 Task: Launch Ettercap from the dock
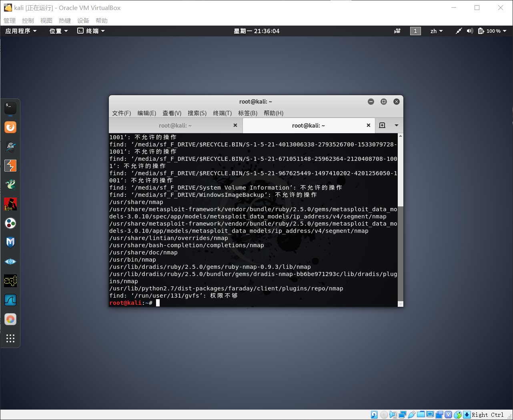(x=10, y=185)
